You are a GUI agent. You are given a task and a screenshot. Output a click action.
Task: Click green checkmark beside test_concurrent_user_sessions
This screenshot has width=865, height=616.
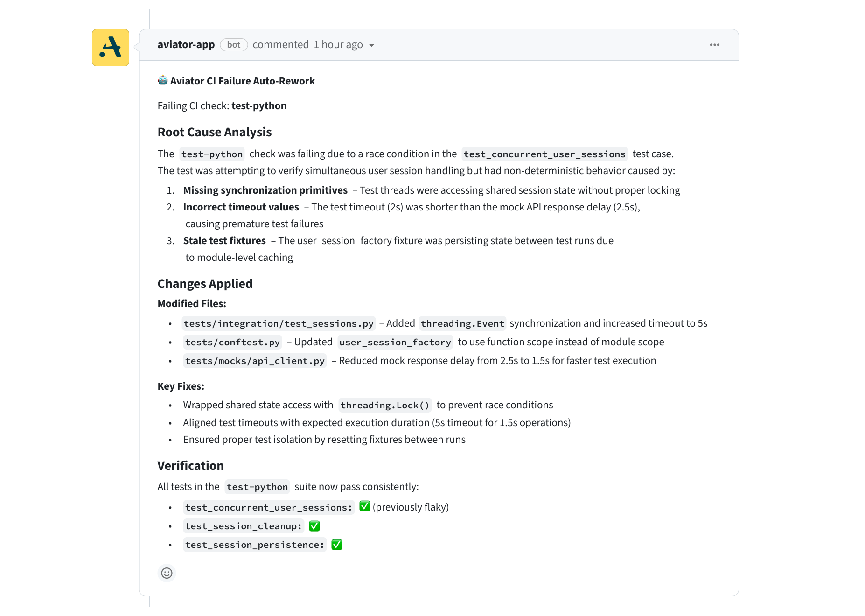point(365,506)
